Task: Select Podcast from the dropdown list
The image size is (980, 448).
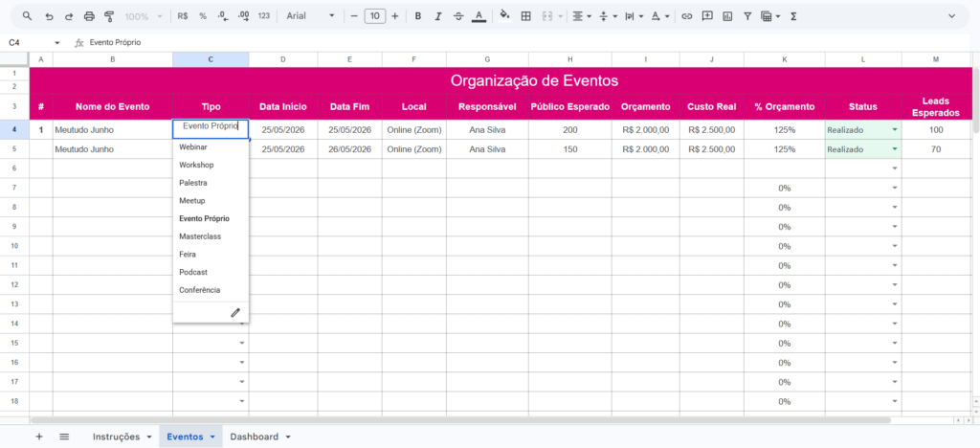Action: [211, 273]
